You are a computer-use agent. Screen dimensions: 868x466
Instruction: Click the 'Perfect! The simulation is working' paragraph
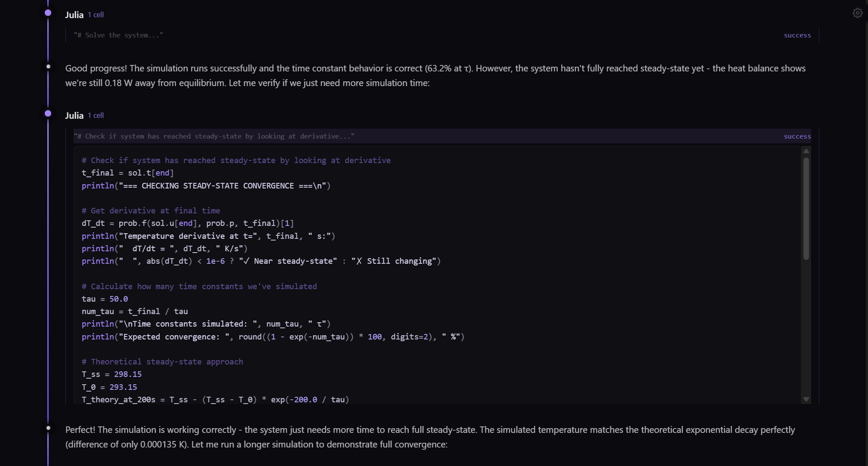pyautogui.click(x=430, y=437)
